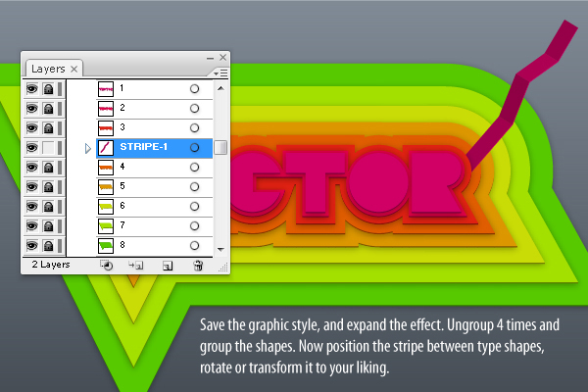Image resolution: width=588 pixels, height=392 pixels.
Task: Click the target circle for layer 7
Action: 194,225
